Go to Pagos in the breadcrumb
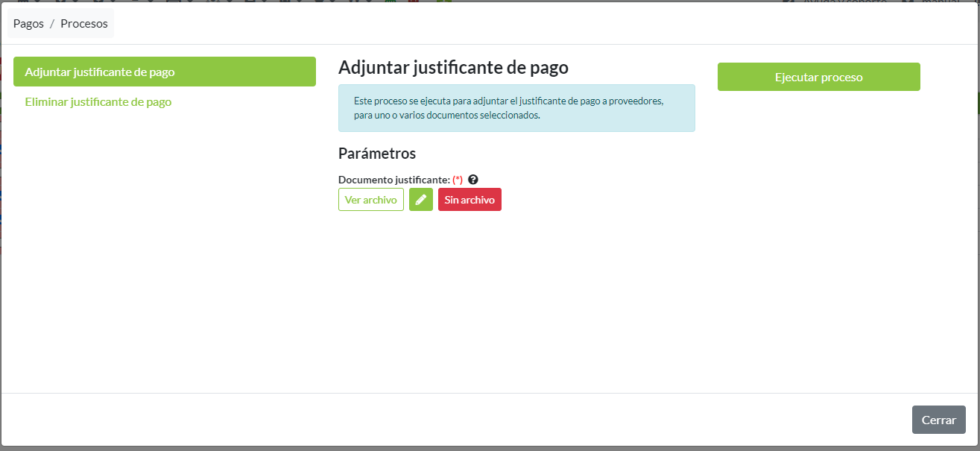 [28, 24]
